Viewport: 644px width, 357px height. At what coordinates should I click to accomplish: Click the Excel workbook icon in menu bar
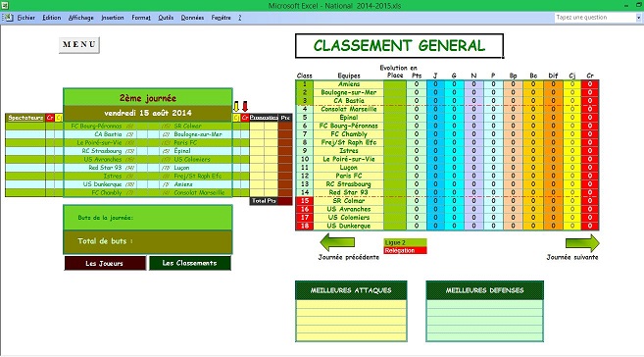(8, 18)
